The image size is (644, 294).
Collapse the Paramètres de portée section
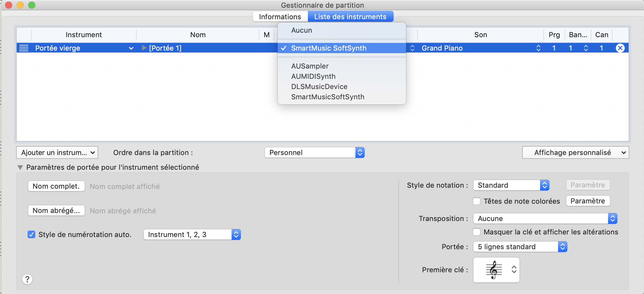(20, 167)
